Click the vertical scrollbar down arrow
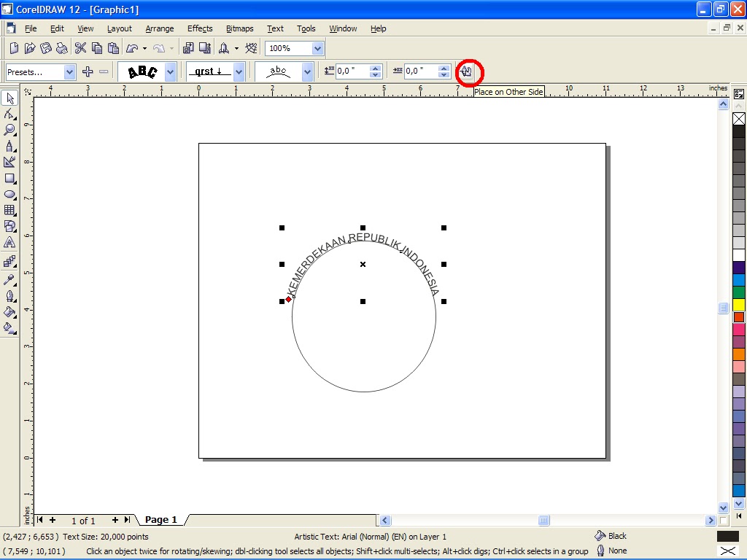The width and height of the screenshot is (747, 560). (723, 507)
